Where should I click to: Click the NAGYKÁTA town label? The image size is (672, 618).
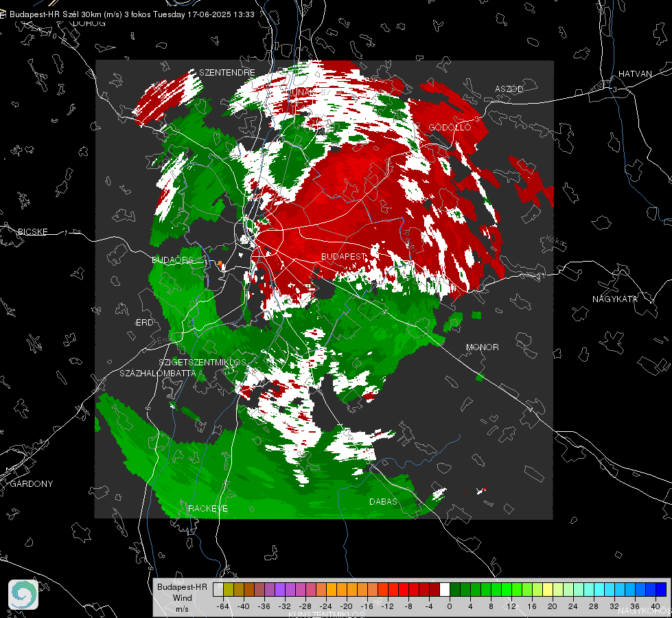[x=615, y=299]
